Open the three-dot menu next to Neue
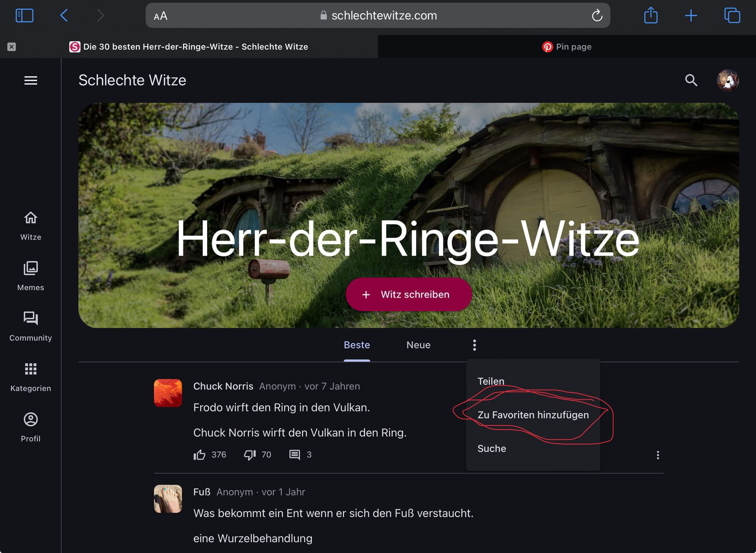The width and height of the screenshot is (756, 553). click(474, 345)
